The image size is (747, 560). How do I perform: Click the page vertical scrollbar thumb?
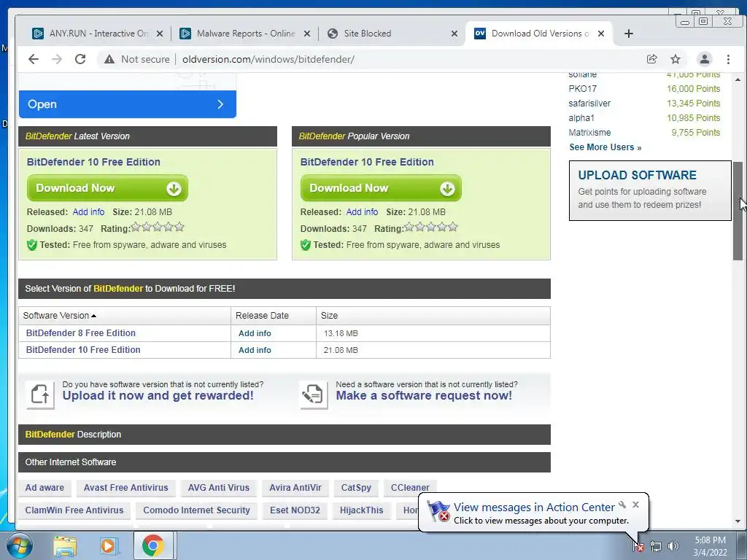pos(738,211)
